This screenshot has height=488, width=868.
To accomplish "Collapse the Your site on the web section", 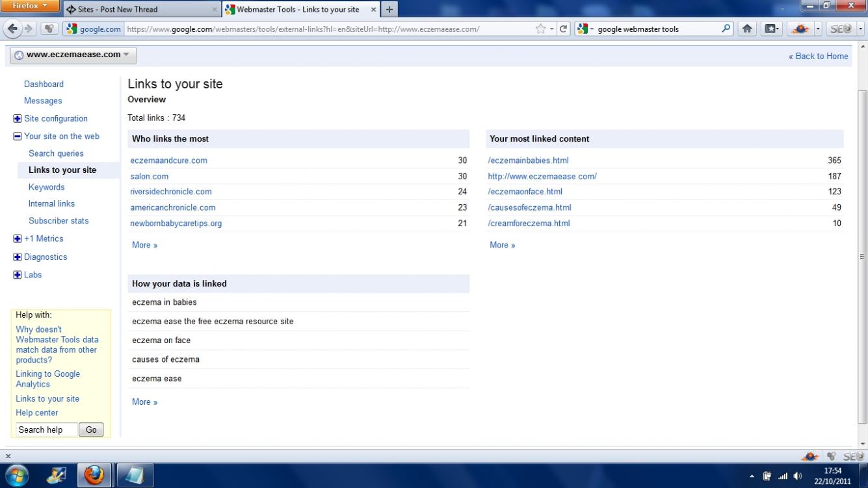I will [x=18, y=136].
